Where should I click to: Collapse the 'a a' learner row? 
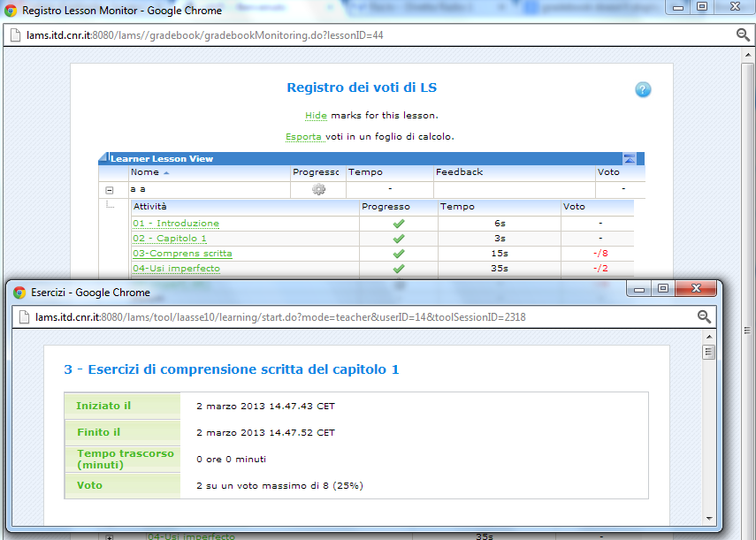110,190
